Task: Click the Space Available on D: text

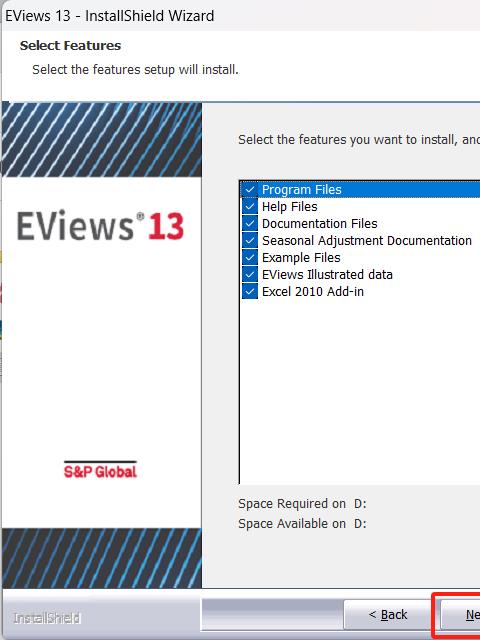Action: (x=302, y=523)
